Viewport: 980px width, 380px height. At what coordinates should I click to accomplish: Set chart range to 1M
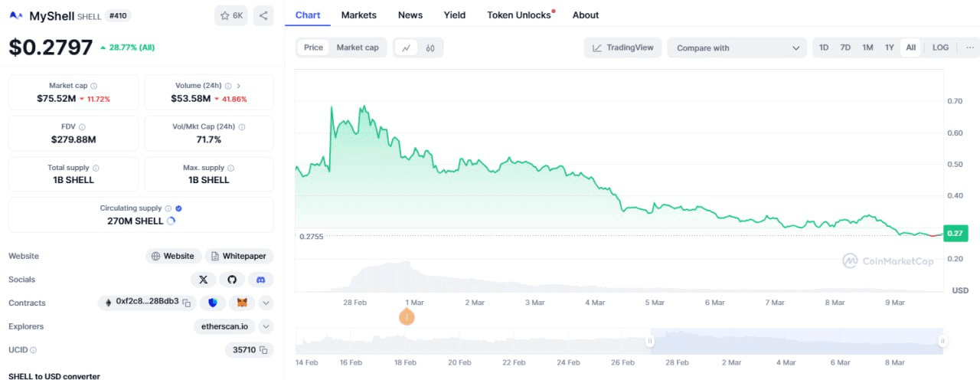[x=867, y=47]
